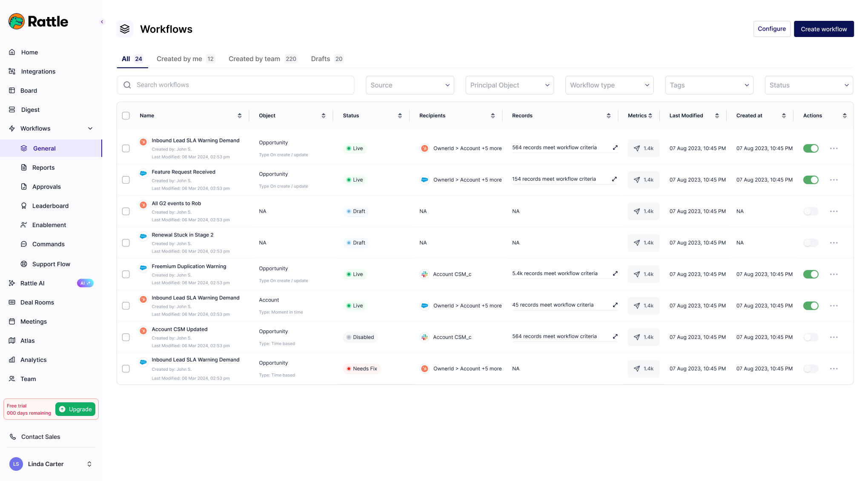868x481 pixels.
Task: Select the Workflows layers icon in the header
Action: coord(125,28)
